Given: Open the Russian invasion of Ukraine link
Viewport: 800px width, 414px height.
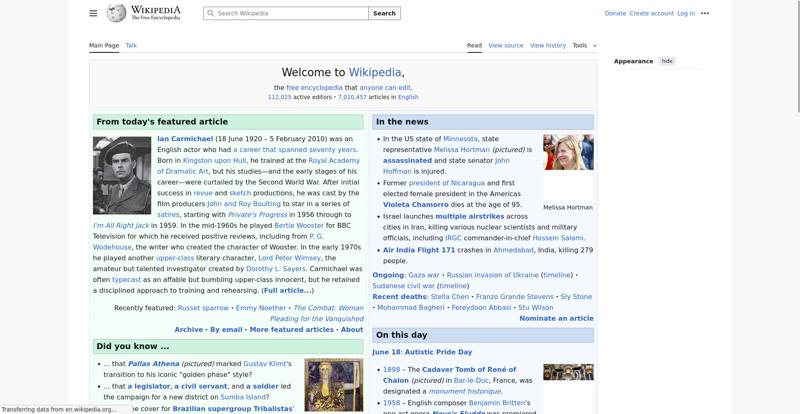Looking at the screenshot, I should [x=492, y=275].
